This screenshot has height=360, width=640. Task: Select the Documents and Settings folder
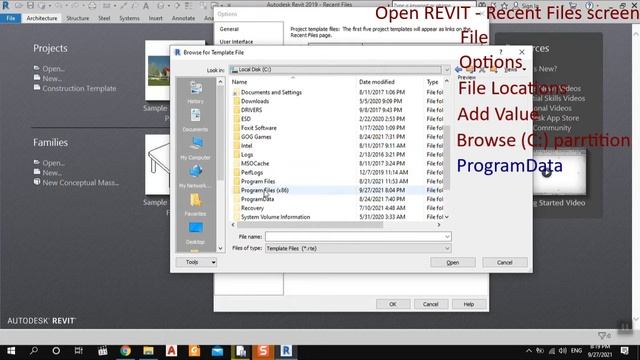[271, 92]
